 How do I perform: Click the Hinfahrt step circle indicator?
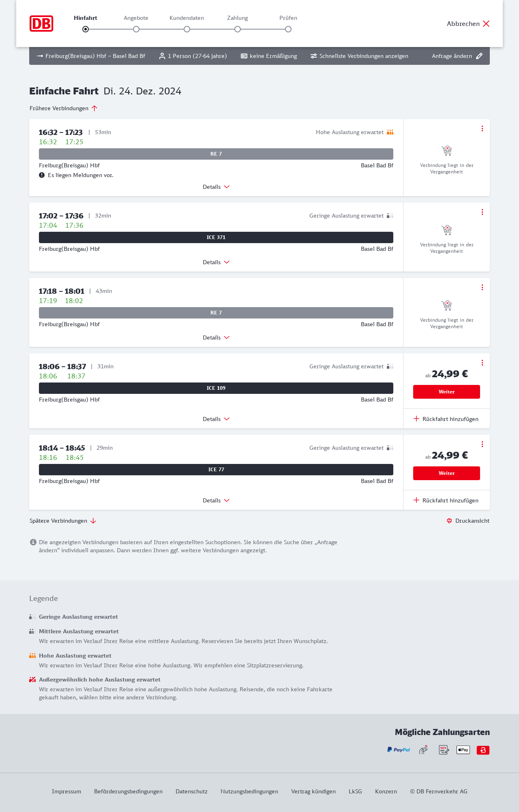pyautogui.click(x=86, y=29)
